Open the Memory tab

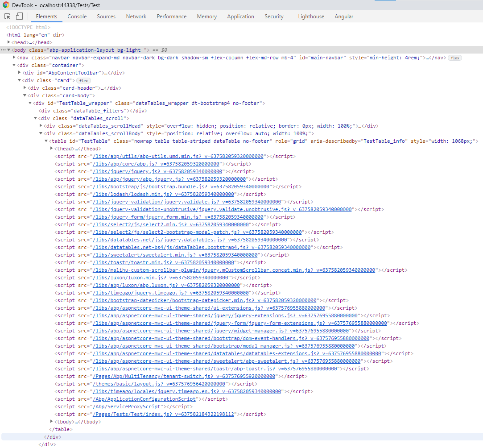pyautogui.click(x=206, y=17)
